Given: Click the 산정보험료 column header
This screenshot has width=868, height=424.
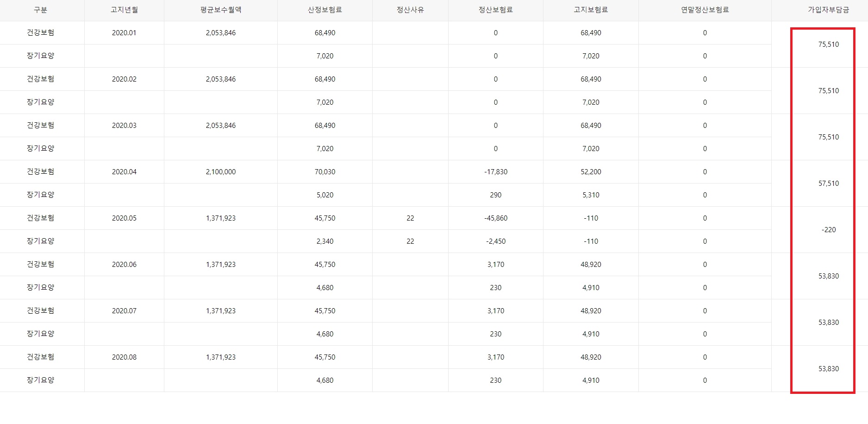Looking at the screenshot, I should click(x=324, y=10).
